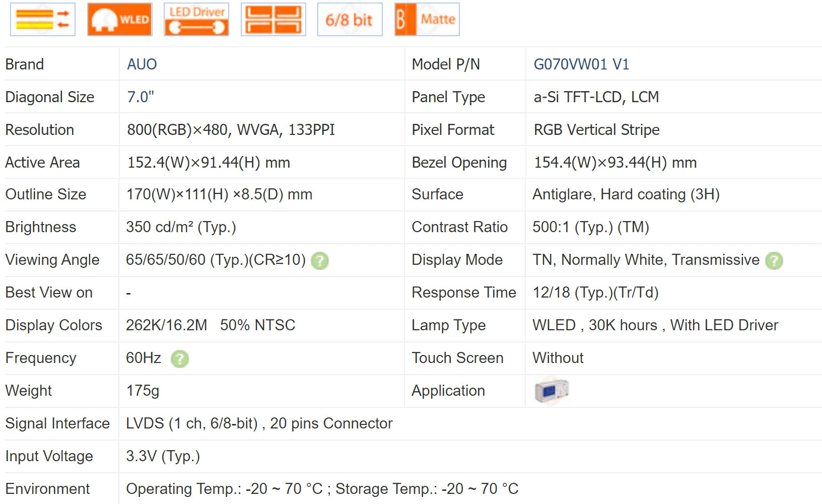Click the 6/8 bit icon
The height and width of the screenshot is (504, 822).
pyautogui.click(x=350, y=20)
